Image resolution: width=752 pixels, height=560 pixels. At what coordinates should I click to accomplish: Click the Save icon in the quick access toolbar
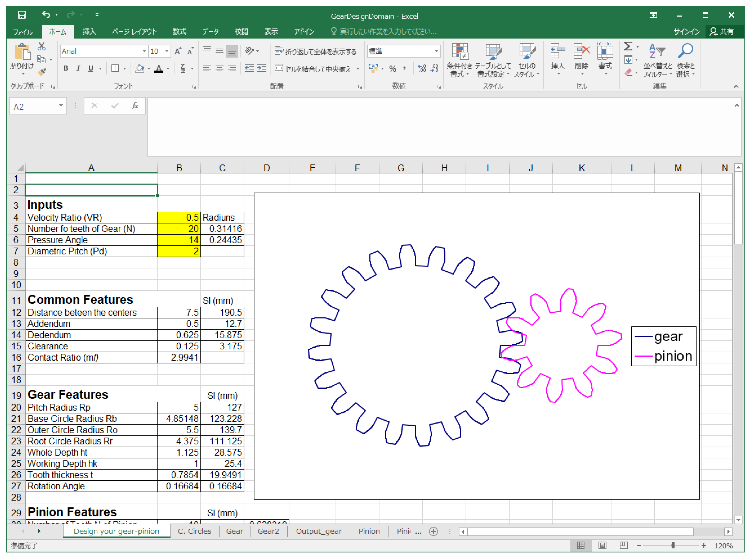coord(22,15)
